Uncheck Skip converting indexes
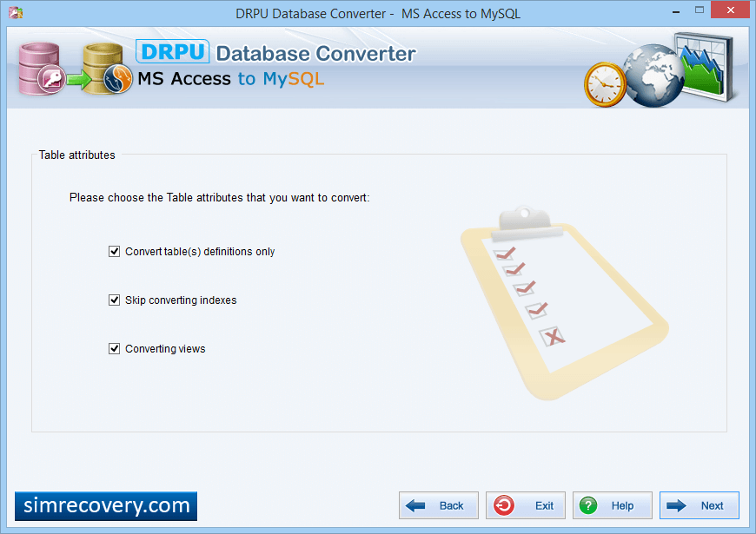Viewport: 756px width, 534px height. click(114, 300)
